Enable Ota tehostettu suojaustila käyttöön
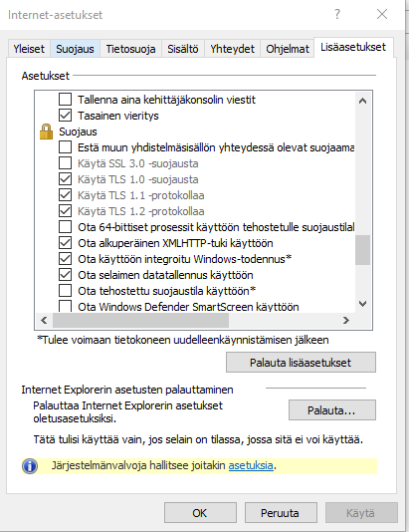The image size is (409, 532). (x=65, y=291)
